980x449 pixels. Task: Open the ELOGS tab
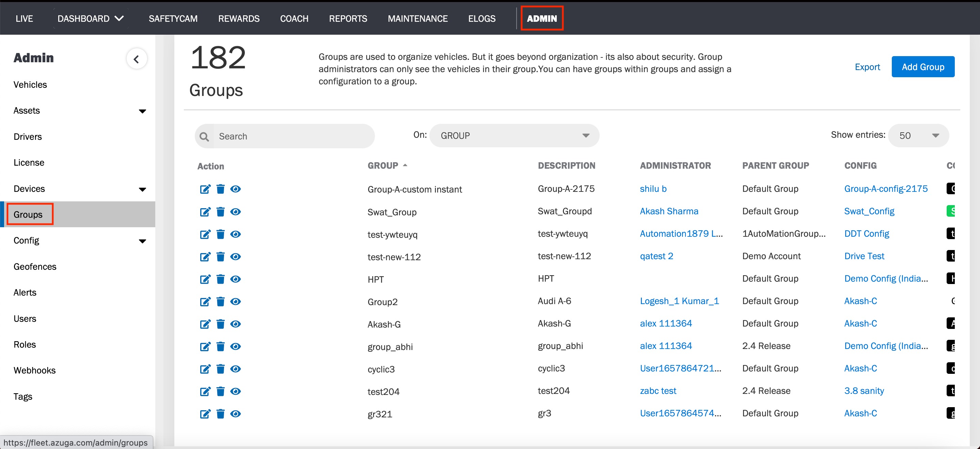click(481, 18)
